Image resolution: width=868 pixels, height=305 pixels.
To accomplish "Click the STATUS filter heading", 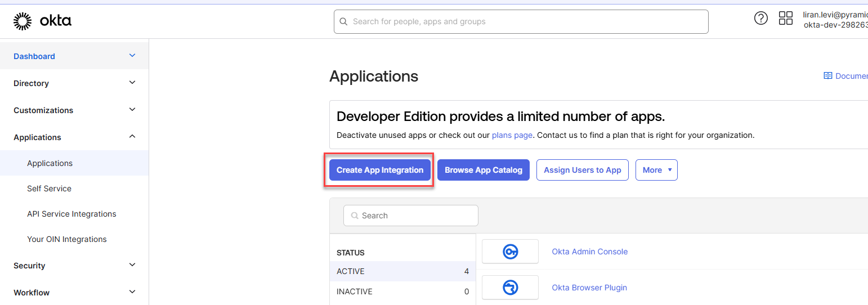I will [x=351, y=253].
